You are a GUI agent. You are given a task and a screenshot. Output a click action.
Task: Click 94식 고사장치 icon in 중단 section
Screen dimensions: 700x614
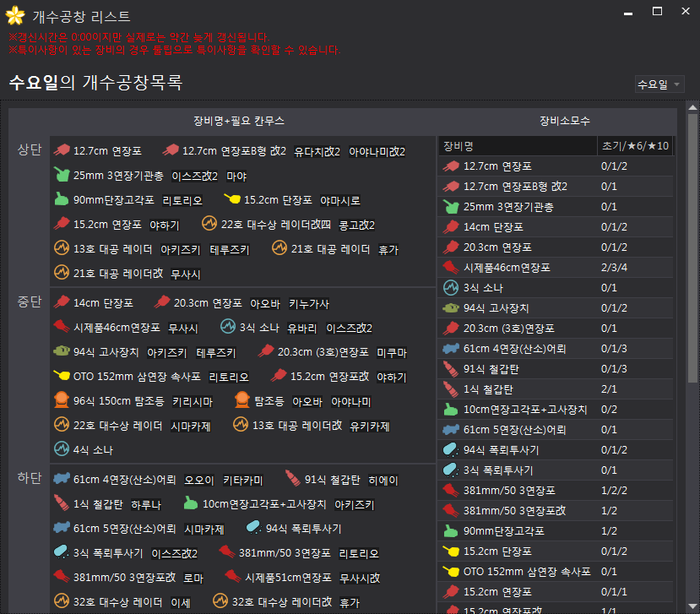(61, 352)
